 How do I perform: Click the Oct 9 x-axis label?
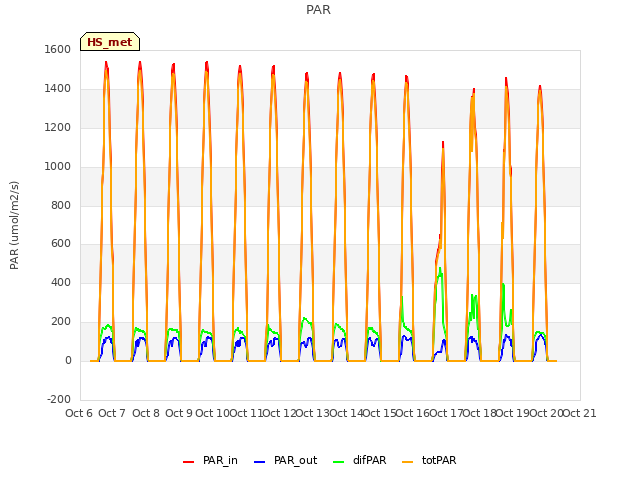pyautogui.click(x=179, y=413)
